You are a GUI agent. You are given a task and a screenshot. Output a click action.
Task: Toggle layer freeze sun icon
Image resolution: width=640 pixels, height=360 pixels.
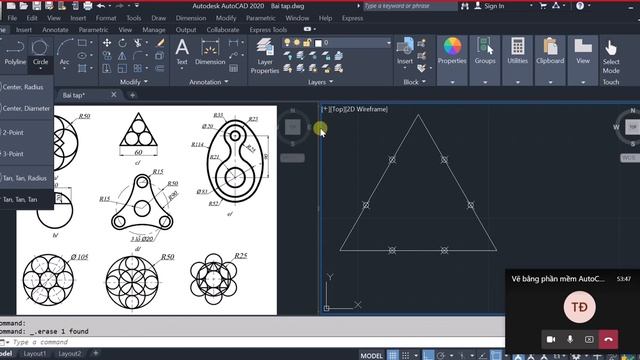click(x=297, y=42)
